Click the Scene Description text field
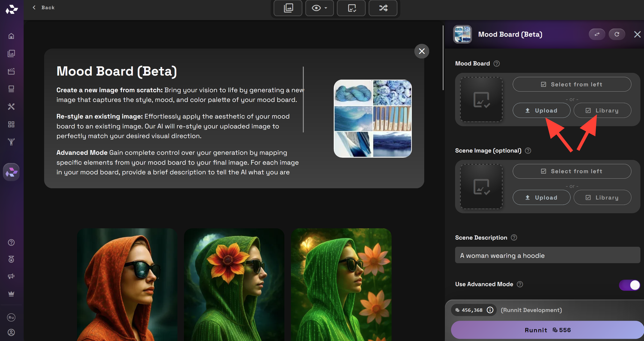Screen dimensions: 644x341 [x=547, y=255]
